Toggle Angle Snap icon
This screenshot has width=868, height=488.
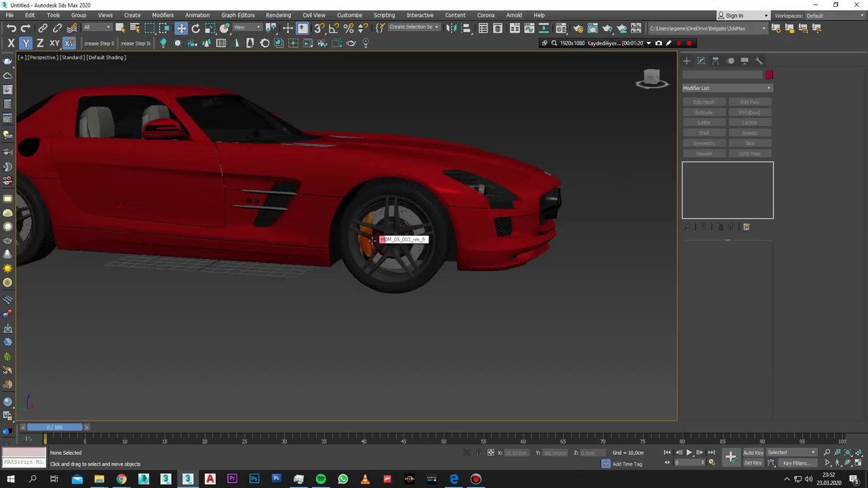pos(334,28)
